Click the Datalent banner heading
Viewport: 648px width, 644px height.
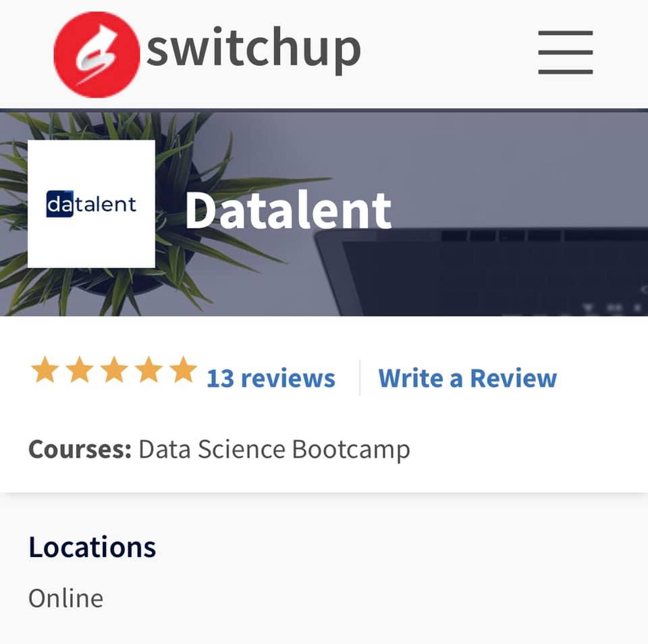point(288,210)
